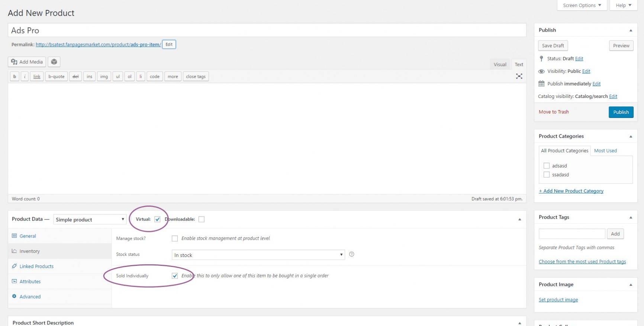The width and height of the screenshot is (644, 326).
Task: Click the Preview button
Action: [x=621, y=46]
